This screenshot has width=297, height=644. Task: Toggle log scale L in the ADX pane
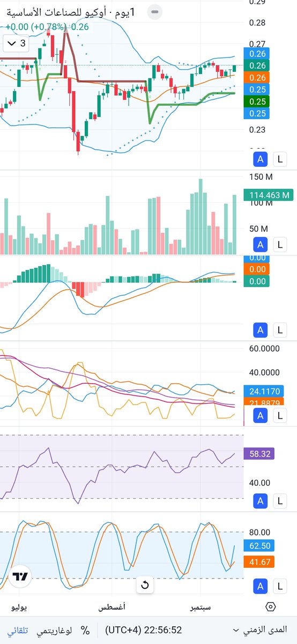tap(279, 415)
